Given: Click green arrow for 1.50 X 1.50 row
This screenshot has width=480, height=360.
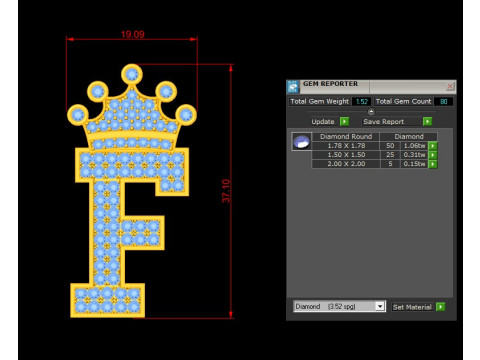Looking at the screenshot, I should click(433, 155).
